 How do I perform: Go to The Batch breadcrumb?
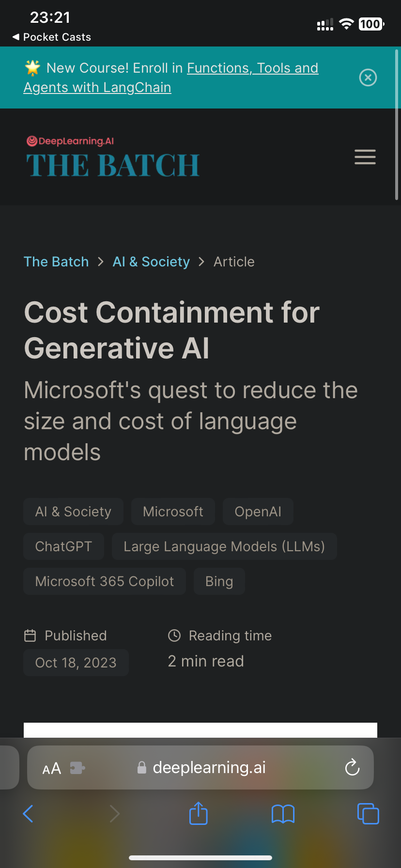[56, 262]
